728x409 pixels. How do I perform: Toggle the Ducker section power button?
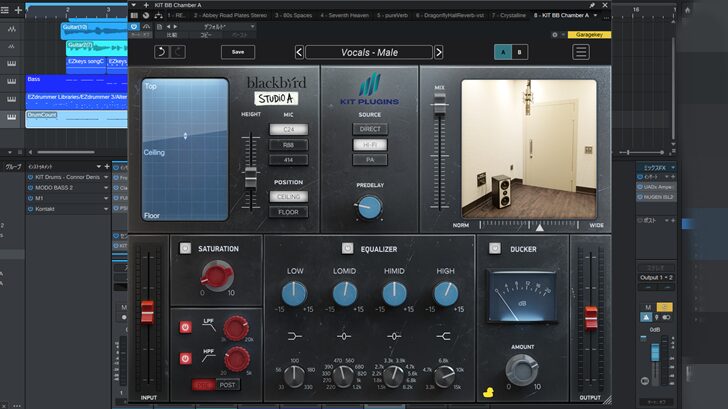click(x=494, y=248)
